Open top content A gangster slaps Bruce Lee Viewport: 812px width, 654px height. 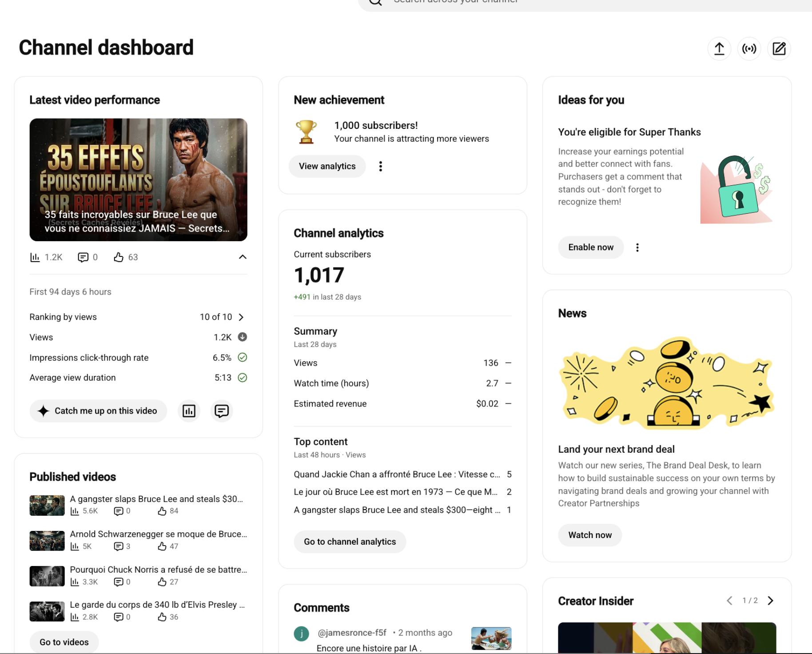[397, 510]
